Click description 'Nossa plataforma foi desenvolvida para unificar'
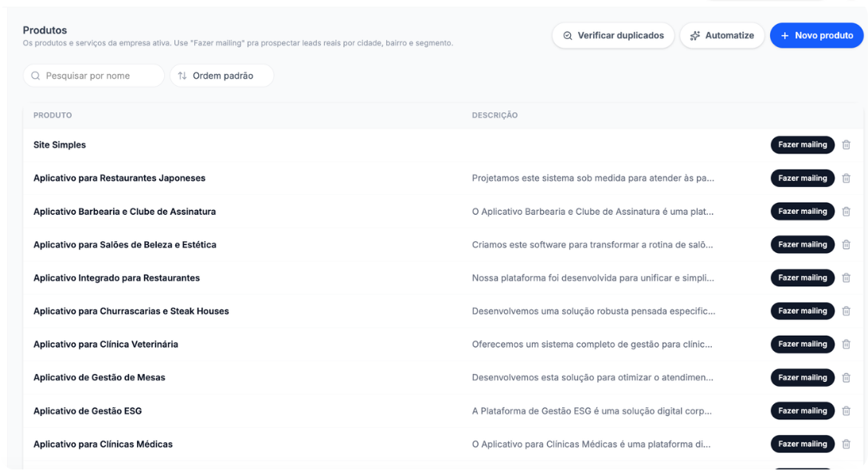This screenshot has height=471, width=868. [x=593, y=278]
